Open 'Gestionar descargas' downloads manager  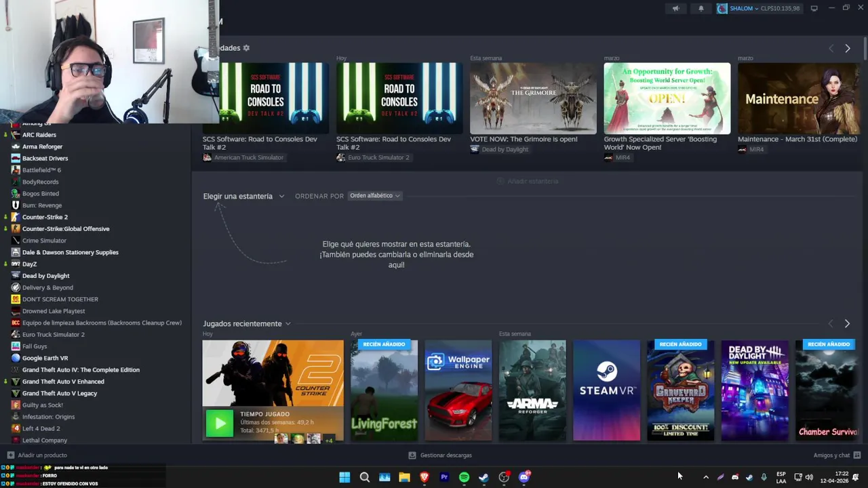(x=440, y=455)
